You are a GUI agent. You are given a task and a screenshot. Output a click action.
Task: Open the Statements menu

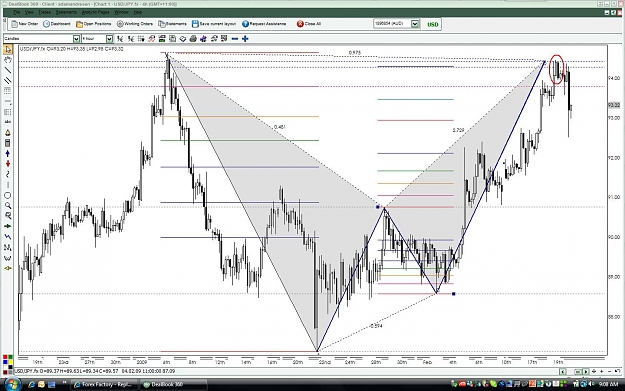(x=66, y=12)
